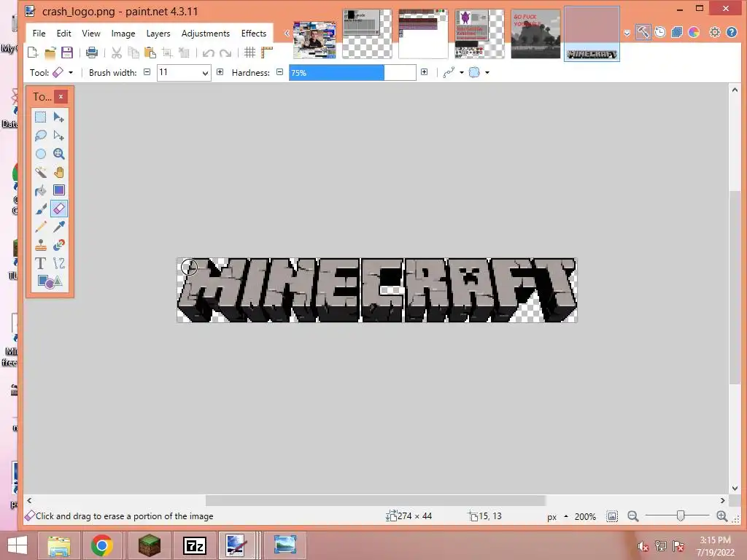
Task: Click the Cut scissors icon
Action: pyautogui.click(x=116, y=52)
